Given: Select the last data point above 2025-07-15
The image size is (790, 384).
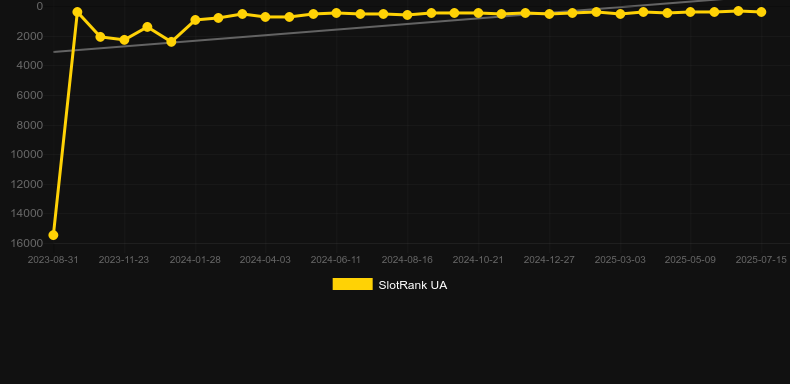Looking at the screenshot, I should pyautogui.click(x=761, y=12).
